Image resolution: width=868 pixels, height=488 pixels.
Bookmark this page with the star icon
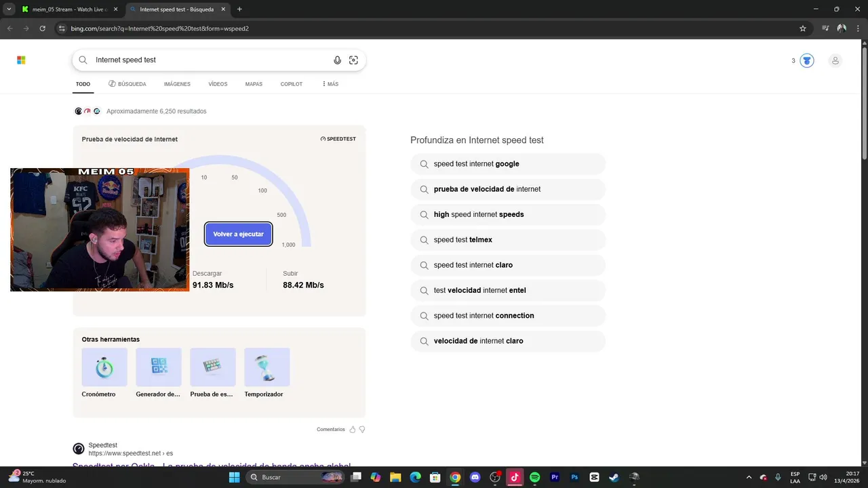803,28
